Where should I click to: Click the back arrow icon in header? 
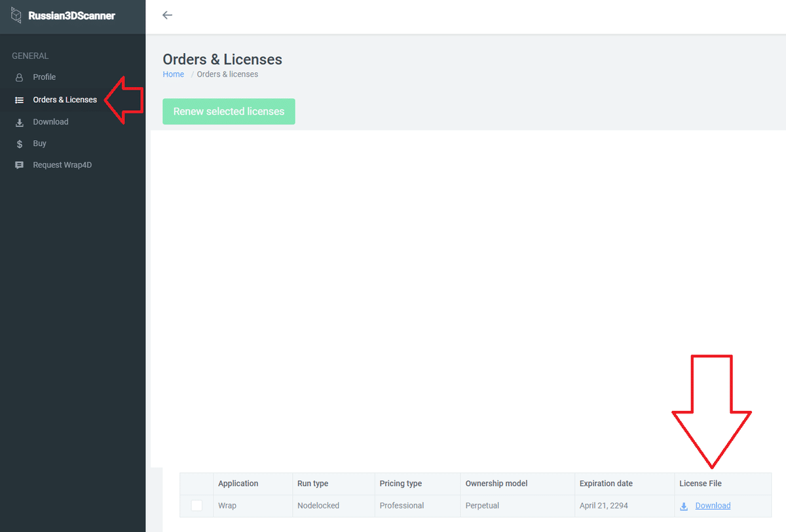(x=167, y=15)
